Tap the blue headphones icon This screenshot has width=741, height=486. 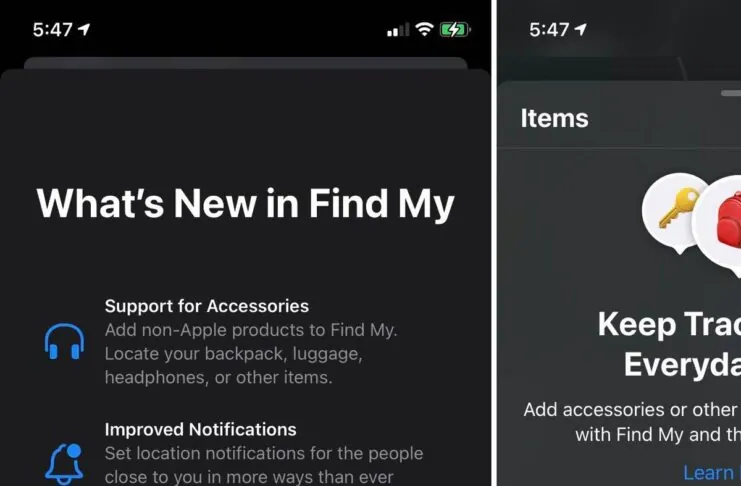(64, 342)
